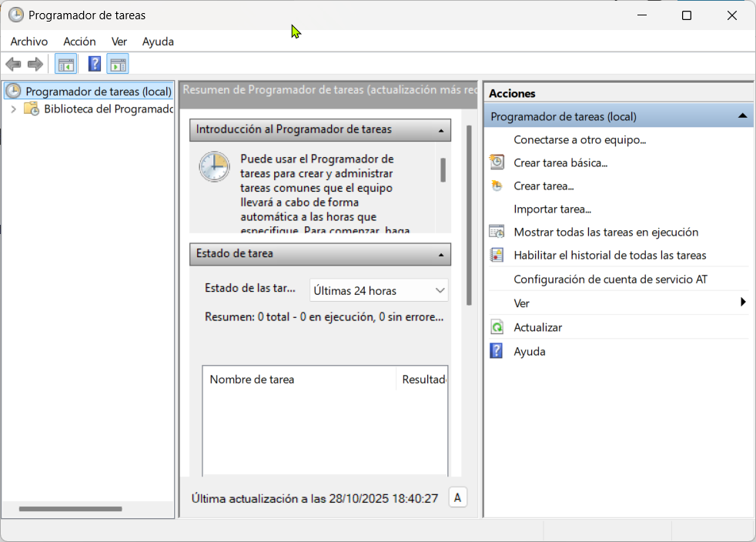
Task: Collapse the Estado de tarea section
Action: tap(440, 254)
